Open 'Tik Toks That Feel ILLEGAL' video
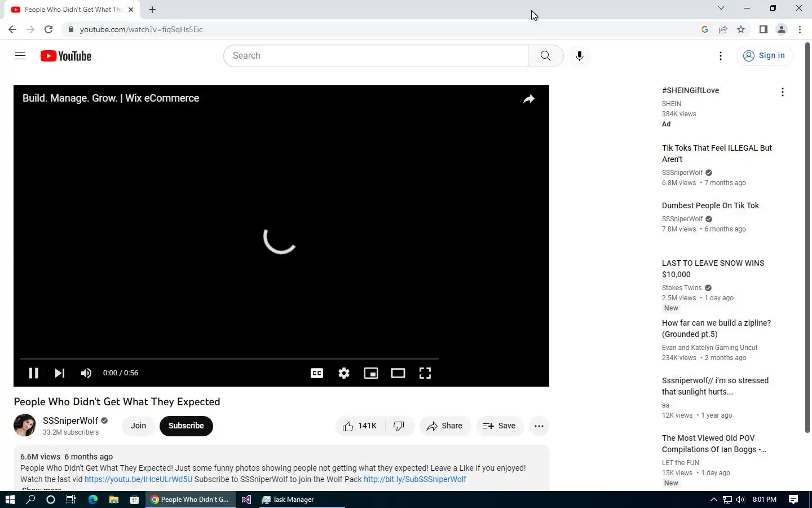 (717, 154)
